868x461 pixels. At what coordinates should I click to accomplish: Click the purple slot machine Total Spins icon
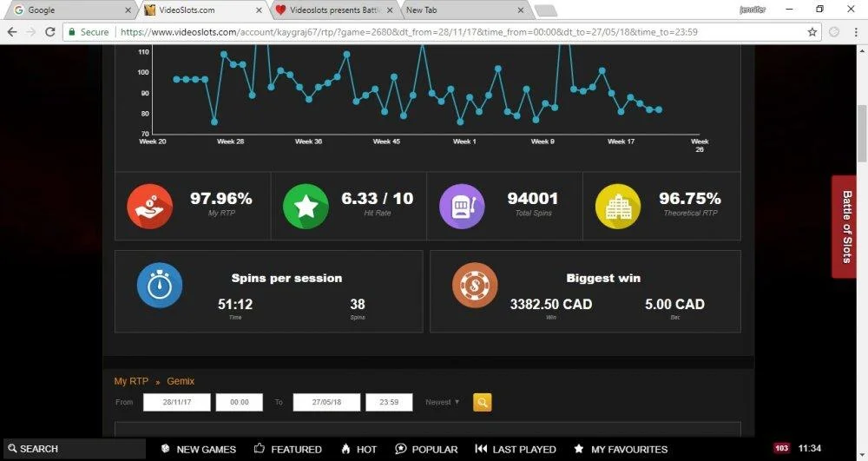coord(462,207)
